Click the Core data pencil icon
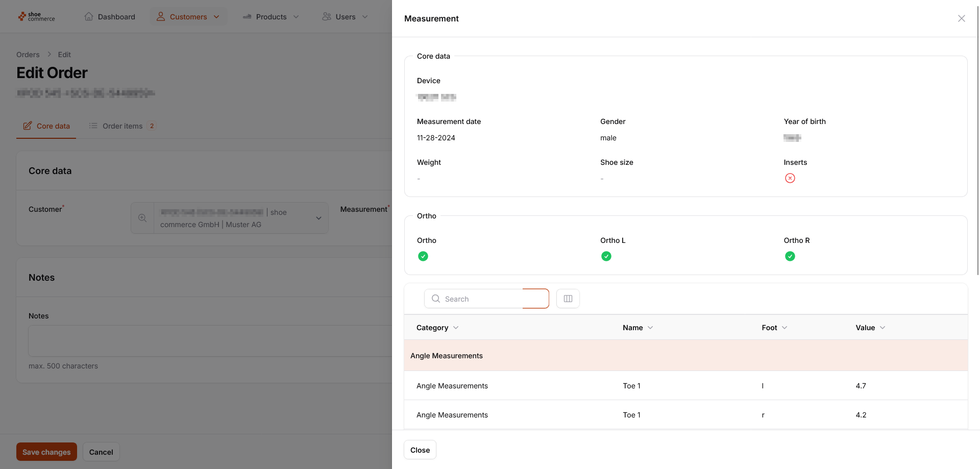 click(x=28, y=126)
